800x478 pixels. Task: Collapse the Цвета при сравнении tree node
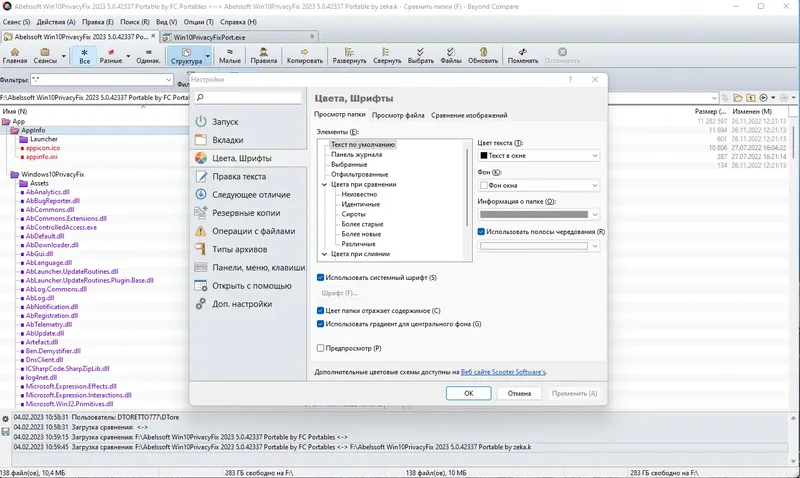tap(324, 185)
